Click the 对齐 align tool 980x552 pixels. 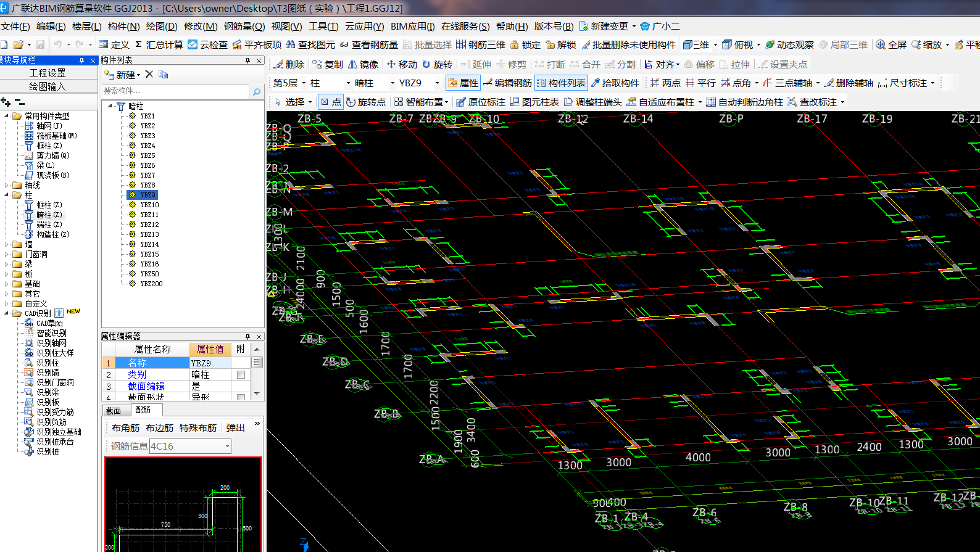pos(662,64)
